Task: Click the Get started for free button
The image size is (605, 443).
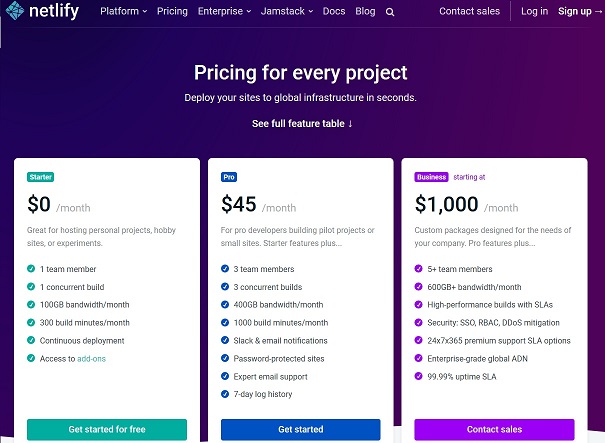Action: [107, 429]
